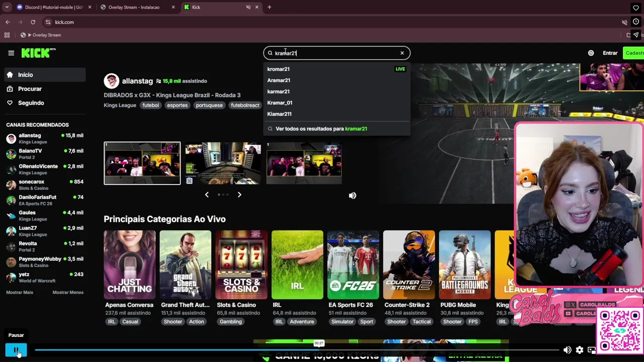Click the Entrar login button
Viewport: 644px width, 362px height.
(610, 53)
